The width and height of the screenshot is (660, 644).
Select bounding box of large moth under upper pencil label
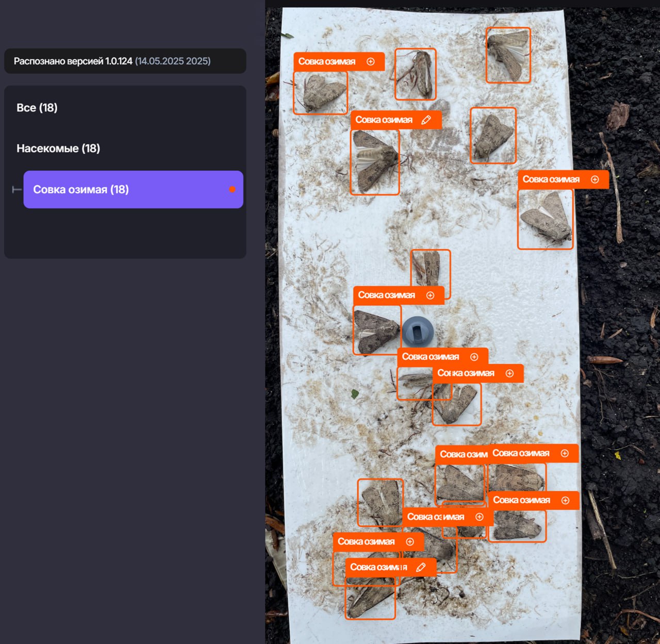pos(375,162)
